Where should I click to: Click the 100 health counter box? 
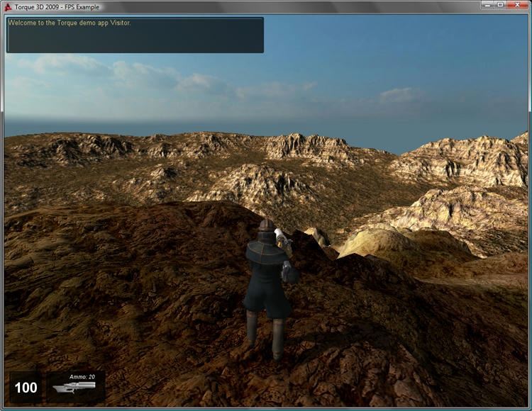[26, 388]
